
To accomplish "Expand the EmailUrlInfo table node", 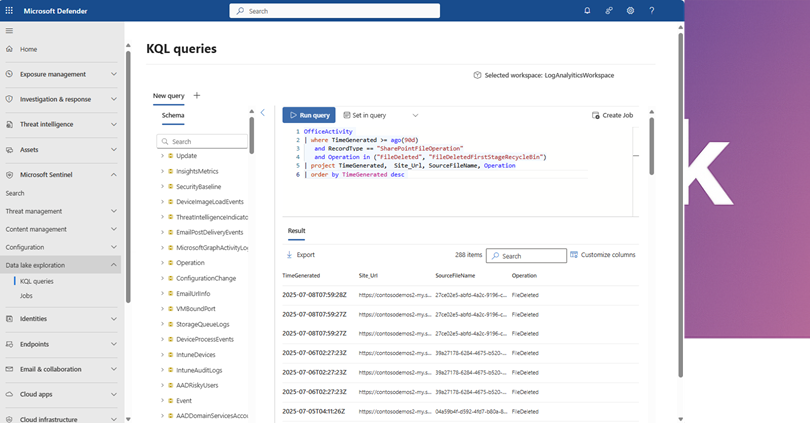I will [162, 293].
